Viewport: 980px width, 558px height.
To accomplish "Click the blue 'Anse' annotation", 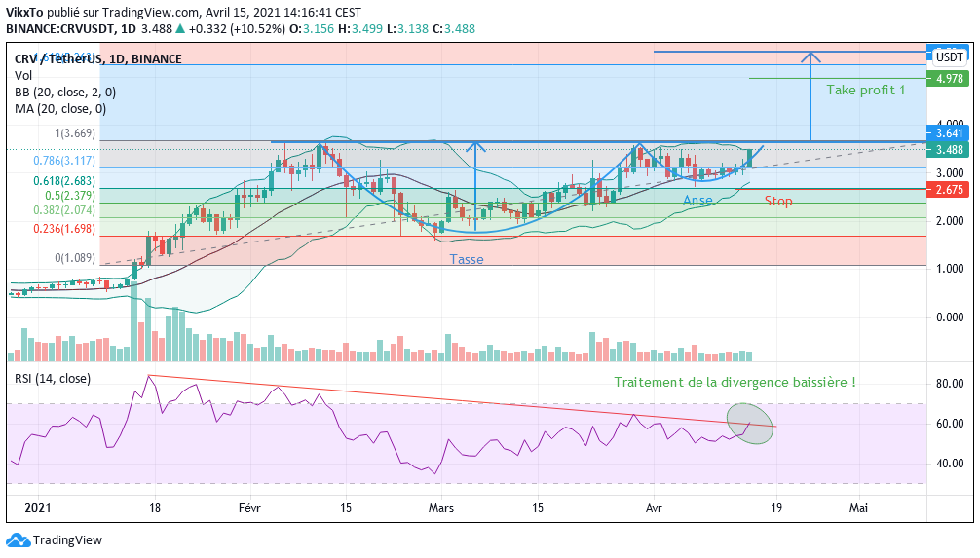I will [x=697, y=200].
